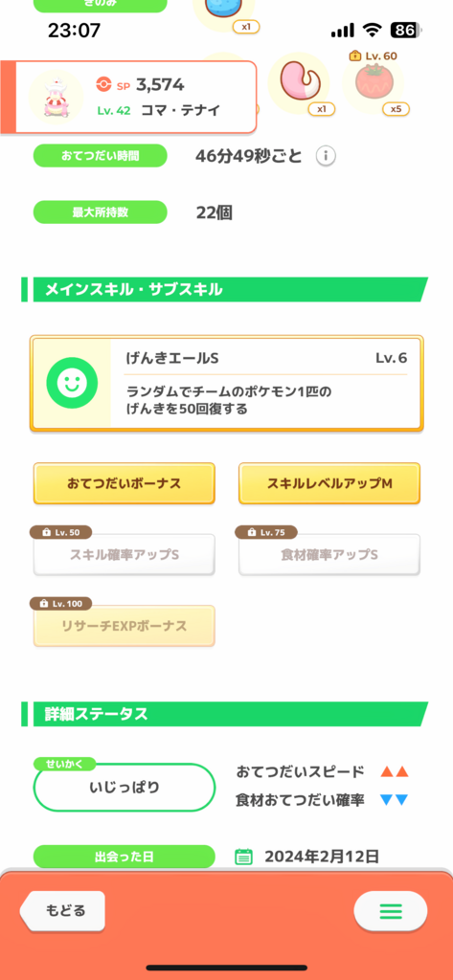Open the おてつだいボーナス sub skill
Screen dimensions: 453x980
click(x=124, y=483)
